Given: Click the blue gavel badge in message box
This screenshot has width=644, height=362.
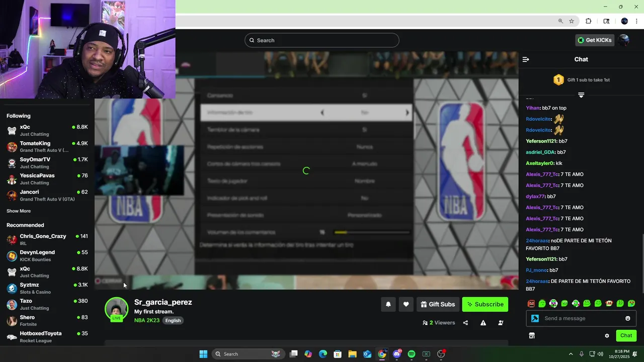Looking at the screenshot, I should click(535, 318).
